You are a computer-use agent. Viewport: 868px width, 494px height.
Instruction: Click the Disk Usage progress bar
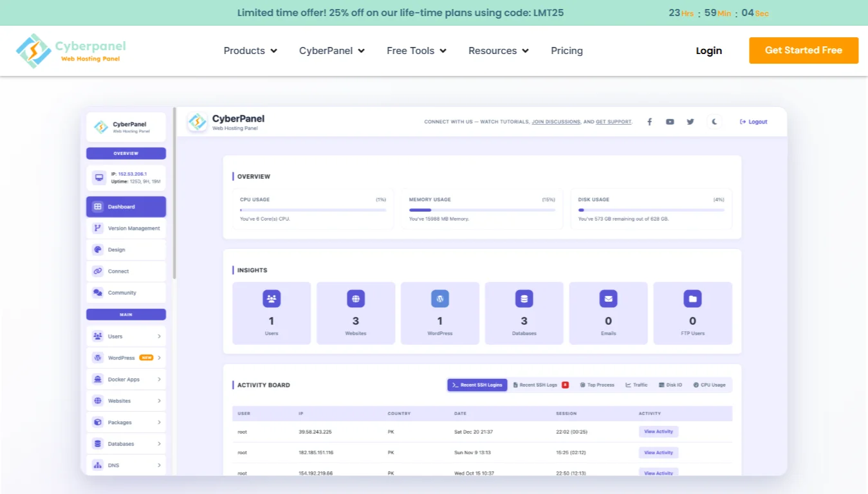pos(652,210)
